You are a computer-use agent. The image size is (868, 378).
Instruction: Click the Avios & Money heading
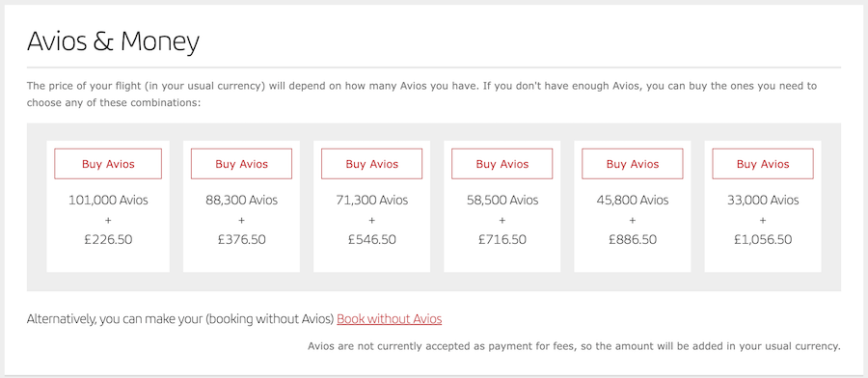click(113, 41)
